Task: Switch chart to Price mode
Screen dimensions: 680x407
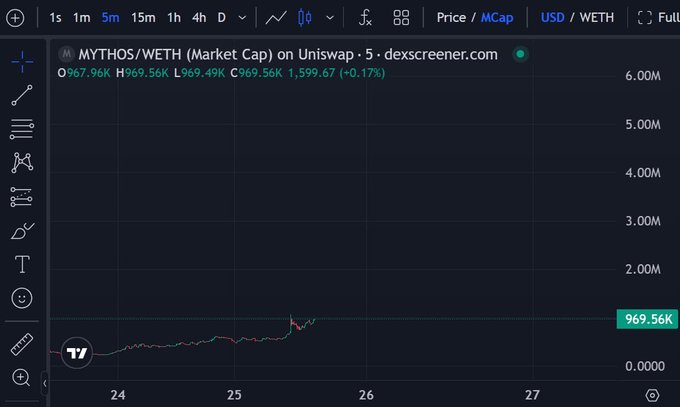Action: click(x=451, y=18)
